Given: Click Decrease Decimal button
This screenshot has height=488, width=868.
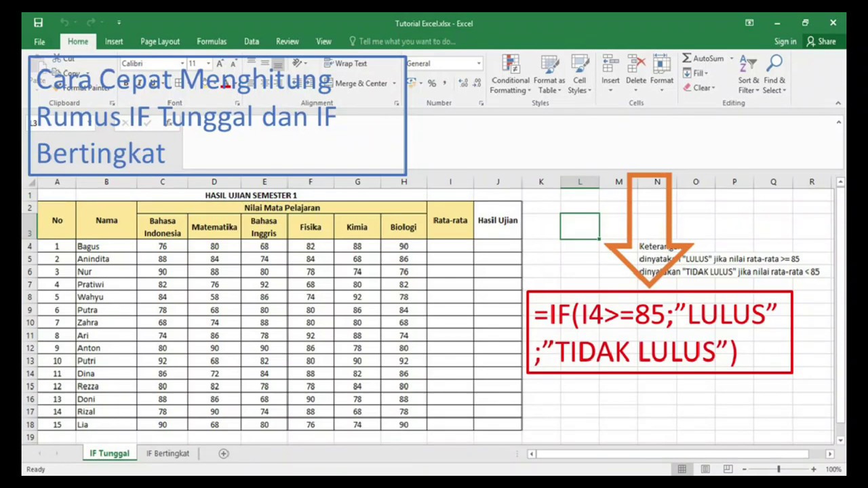Looking at the screenshot, I should pyautogui.click(x=477, y=83).
